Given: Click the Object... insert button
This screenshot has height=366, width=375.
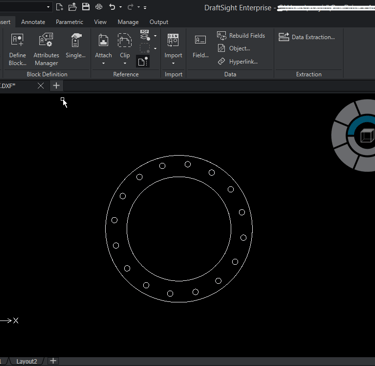Looking at the screenshot, I should tap(234, 48).
